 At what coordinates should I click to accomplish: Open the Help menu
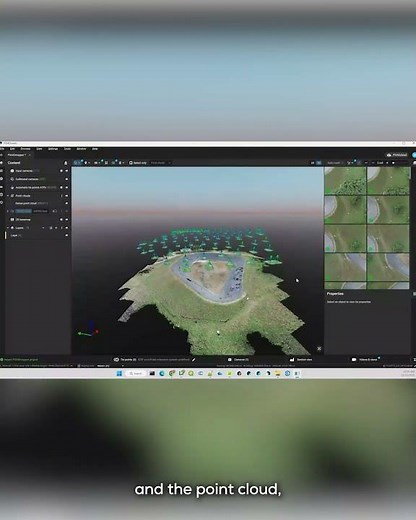pyautogui.click(x=95, y=149)
